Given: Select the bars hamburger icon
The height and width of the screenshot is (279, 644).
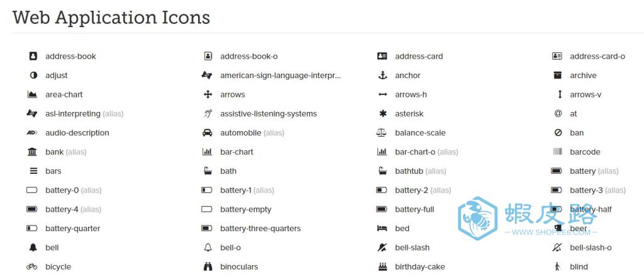Looking at the screenshot, I should click(33, 171).
